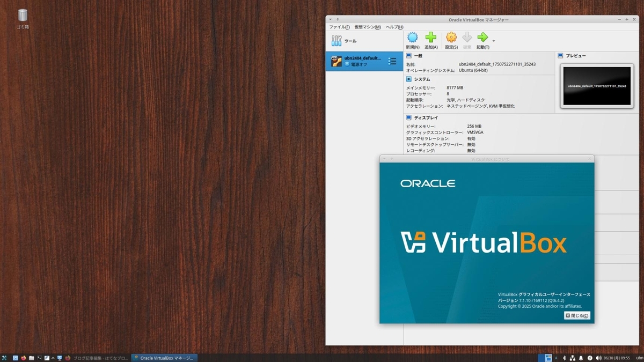This screenshot has height=362, width=644.
Task: Open 設定(S) gear Settings icon
Action: (451, 38)
